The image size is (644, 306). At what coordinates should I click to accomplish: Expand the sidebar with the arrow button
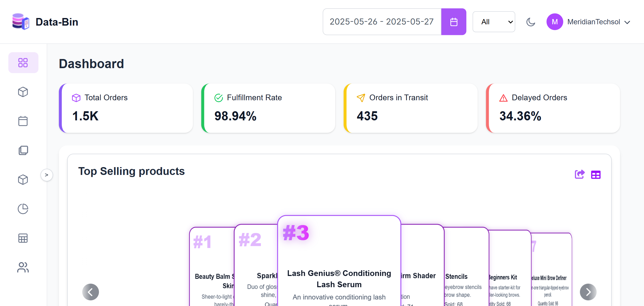(x=47, y=175)
